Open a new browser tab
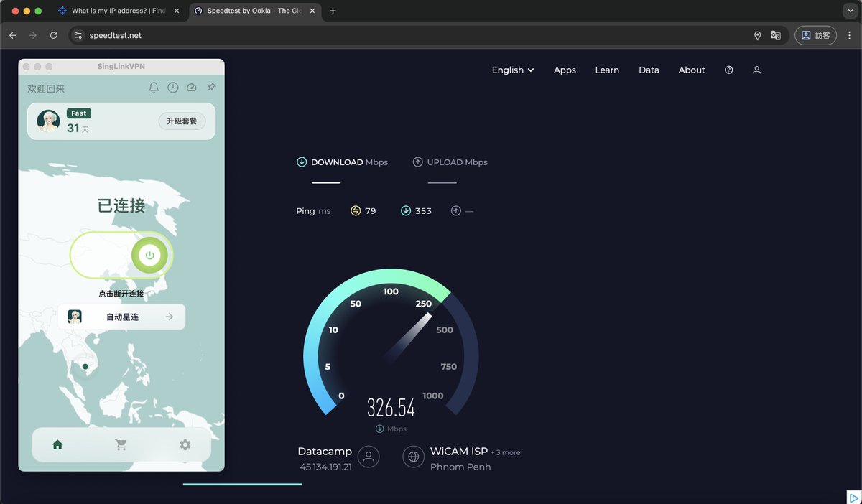This screenshot has width=862, height=504. 333,11
